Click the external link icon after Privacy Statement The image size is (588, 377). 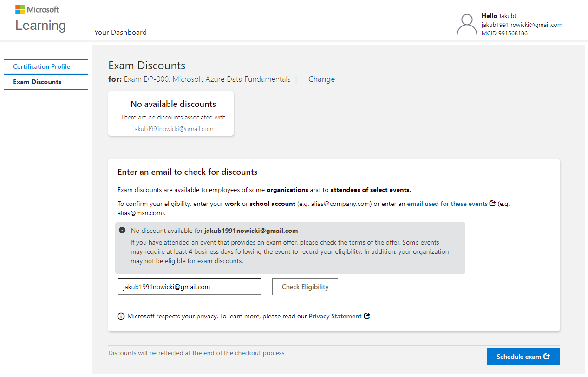click(367, 316)
